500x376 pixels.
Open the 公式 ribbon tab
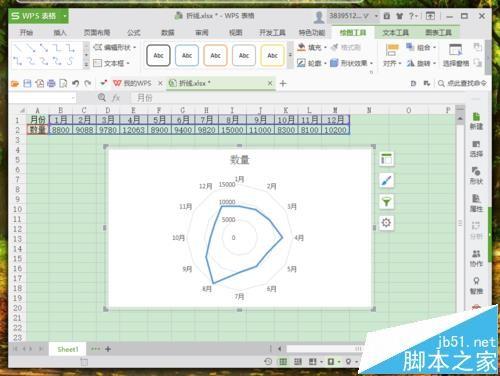(x=133, y=32)
